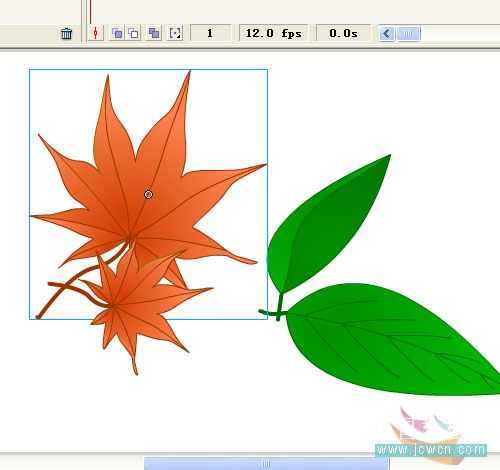Enable Onion Skin Outlines
The width and height of the screenshot is (500, 470).
(x=134, y=33)
